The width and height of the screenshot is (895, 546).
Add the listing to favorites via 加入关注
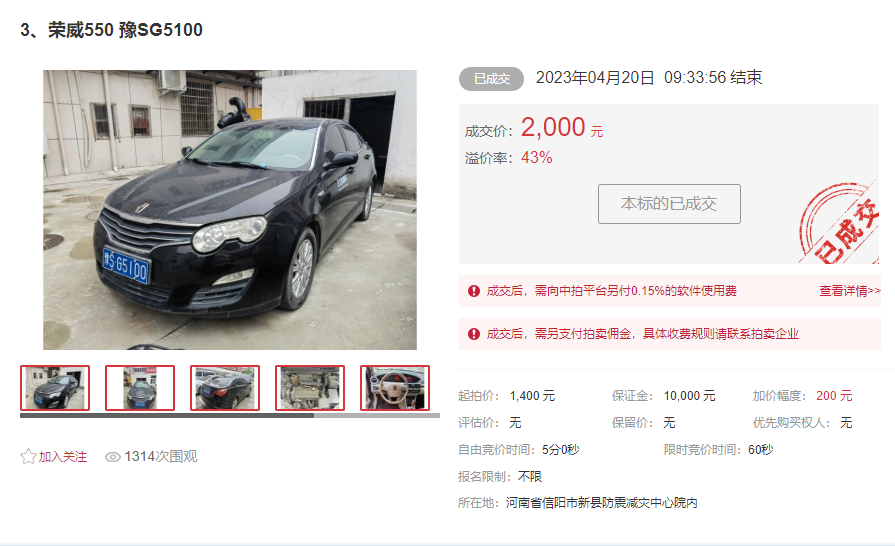(x=62, y=457)
